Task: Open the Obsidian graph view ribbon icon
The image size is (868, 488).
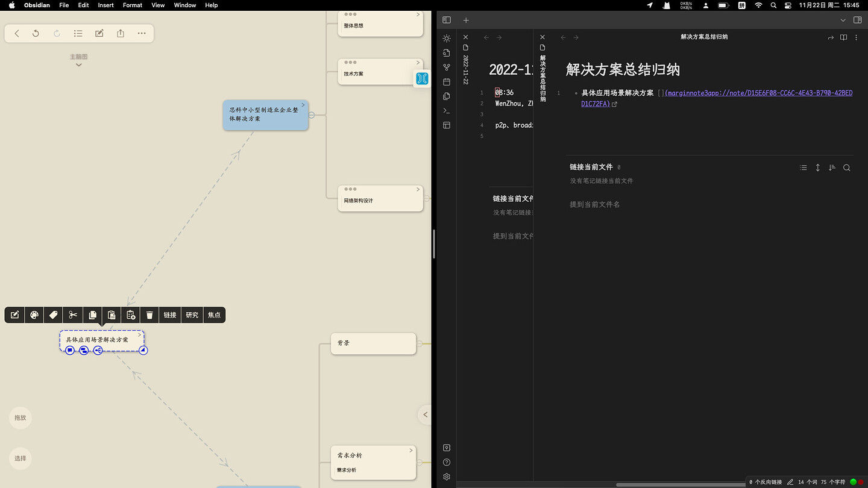Action: 447,67
